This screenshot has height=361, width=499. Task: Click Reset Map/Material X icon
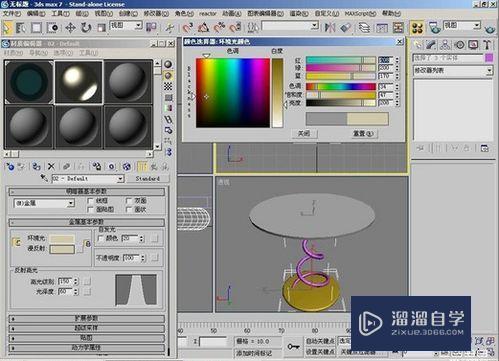[x=51, y=166]
